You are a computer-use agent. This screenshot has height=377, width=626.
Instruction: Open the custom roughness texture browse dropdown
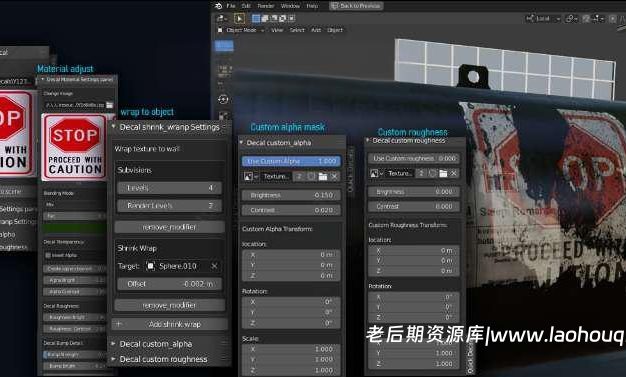click(376, 173)
